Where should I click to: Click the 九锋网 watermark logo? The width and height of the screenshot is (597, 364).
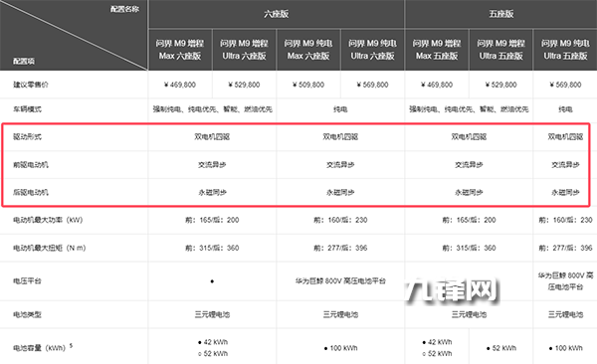click(452, 290)
